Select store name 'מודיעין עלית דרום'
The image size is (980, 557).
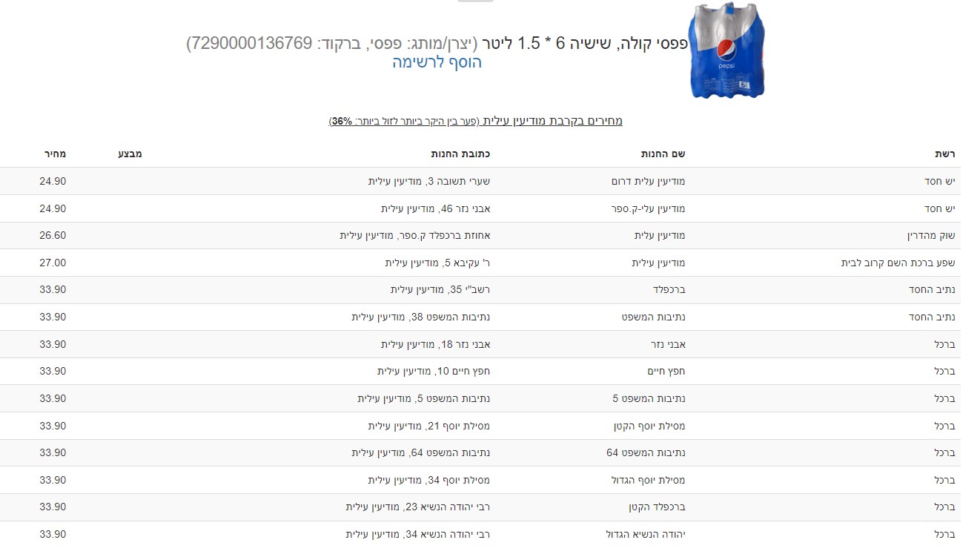pos(648,182)
